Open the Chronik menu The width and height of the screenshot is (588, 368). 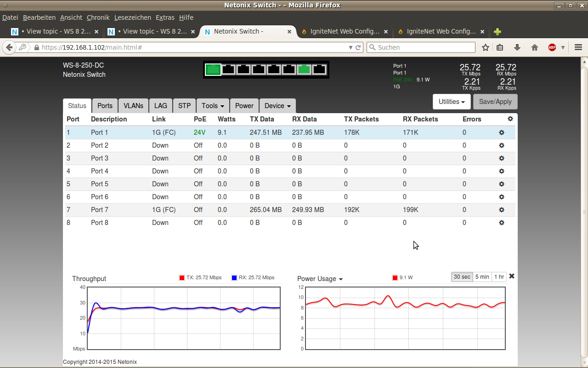tap(98, 17)
